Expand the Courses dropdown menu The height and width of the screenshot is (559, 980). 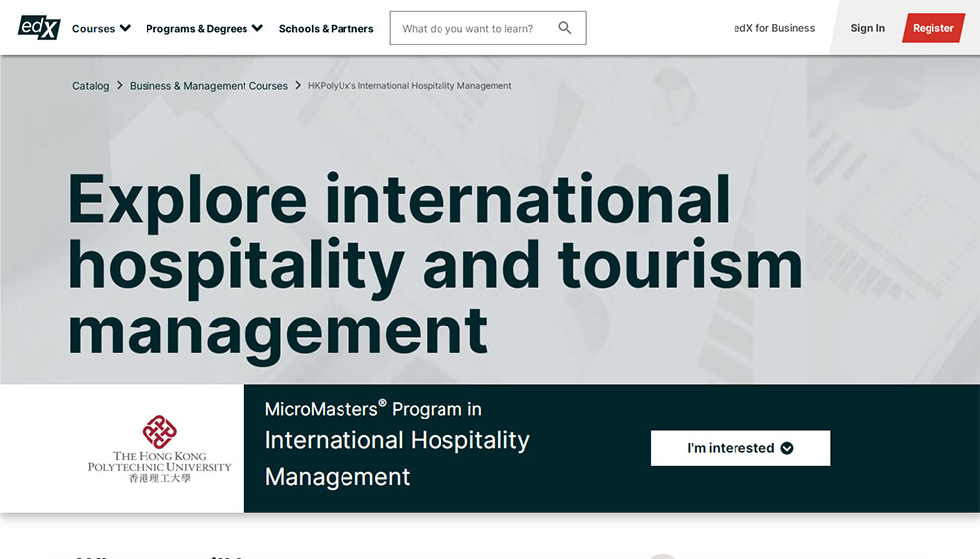(101, 28)
